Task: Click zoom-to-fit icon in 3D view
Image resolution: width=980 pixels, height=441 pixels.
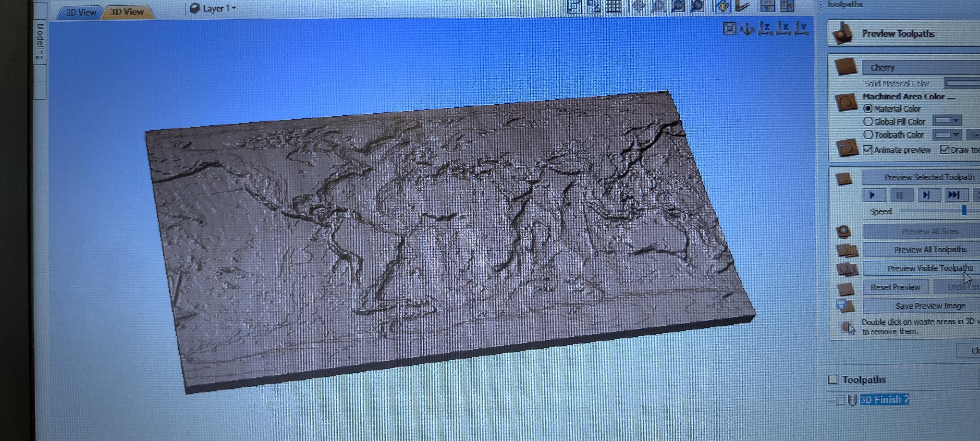Action: coord(729,28)
